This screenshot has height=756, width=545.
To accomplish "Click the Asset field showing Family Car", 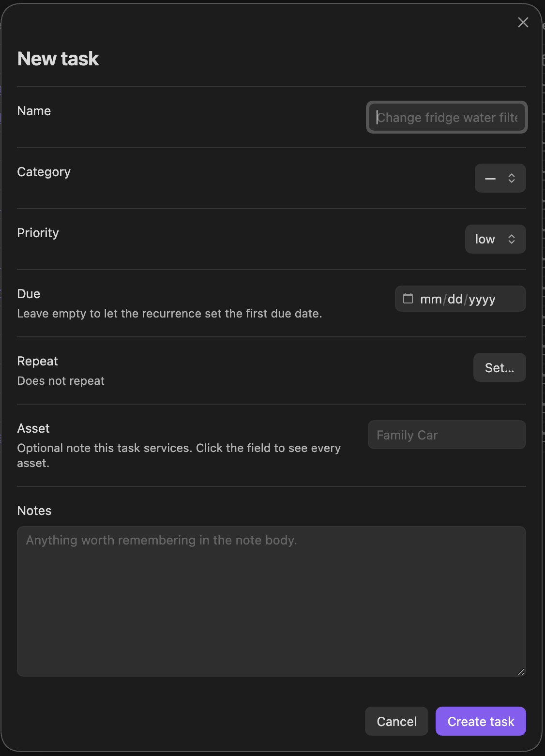I will tap(447, 435).
